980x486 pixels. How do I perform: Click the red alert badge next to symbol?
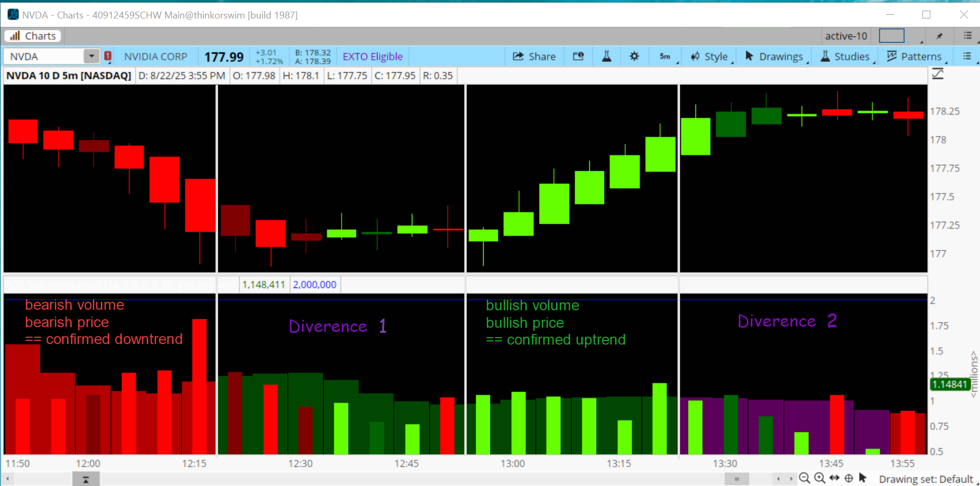pyautogui.click(x=108, y=56)
